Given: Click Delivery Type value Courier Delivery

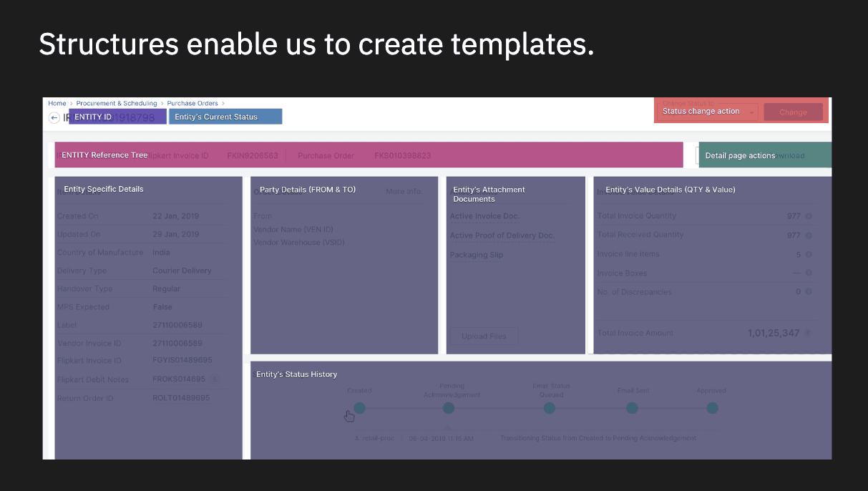Looking at the screenshot, I should [182, 271].
